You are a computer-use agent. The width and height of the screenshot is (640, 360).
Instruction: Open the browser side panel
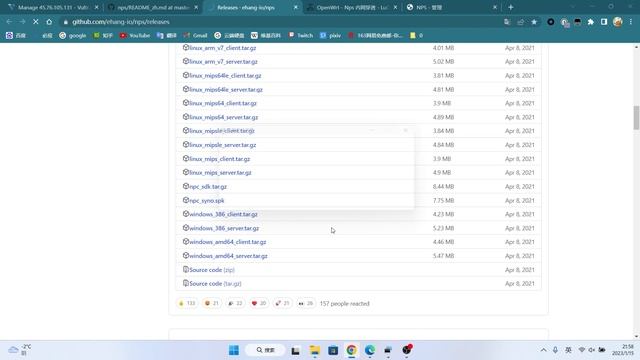coord(604,22)
